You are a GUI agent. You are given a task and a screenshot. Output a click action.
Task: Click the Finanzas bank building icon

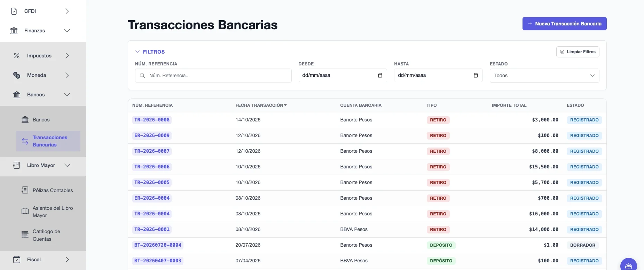[x=14, y=31]
